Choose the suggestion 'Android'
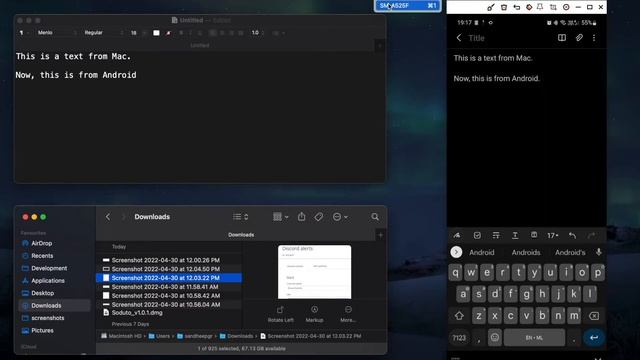 pos(482,252)
